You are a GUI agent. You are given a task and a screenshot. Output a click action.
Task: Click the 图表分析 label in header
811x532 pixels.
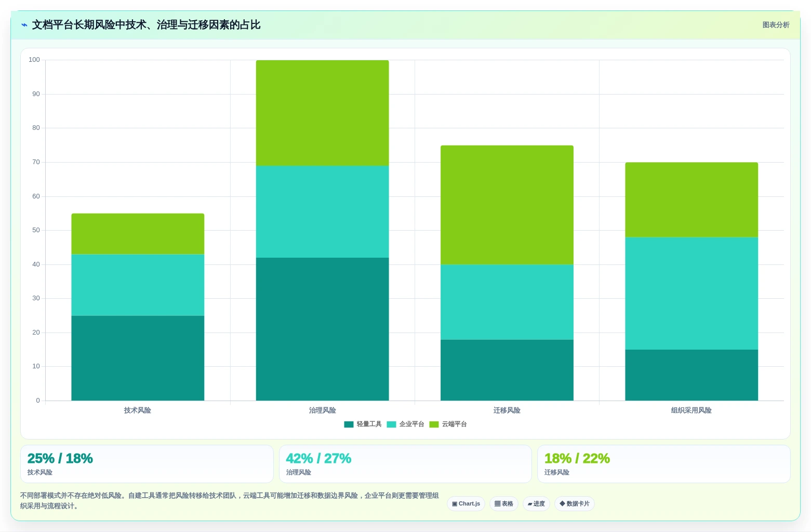(x=776, y=25)
